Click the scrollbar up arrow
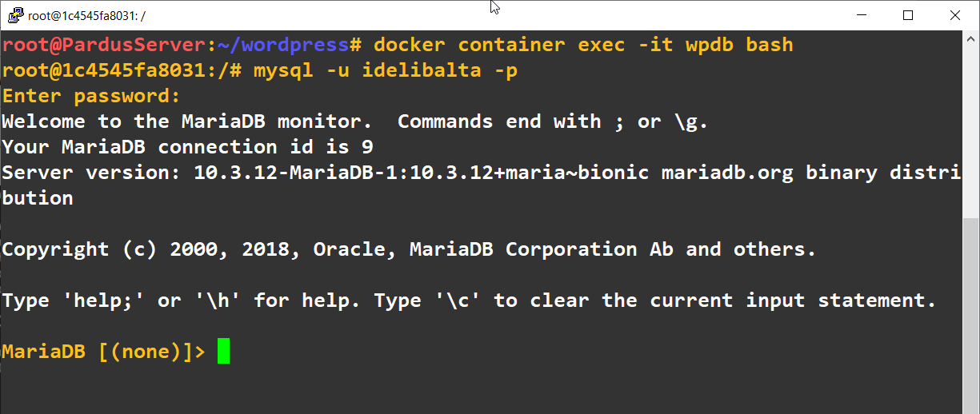The width and height of the screenshot is (980, 414). (x=970, y=39)
